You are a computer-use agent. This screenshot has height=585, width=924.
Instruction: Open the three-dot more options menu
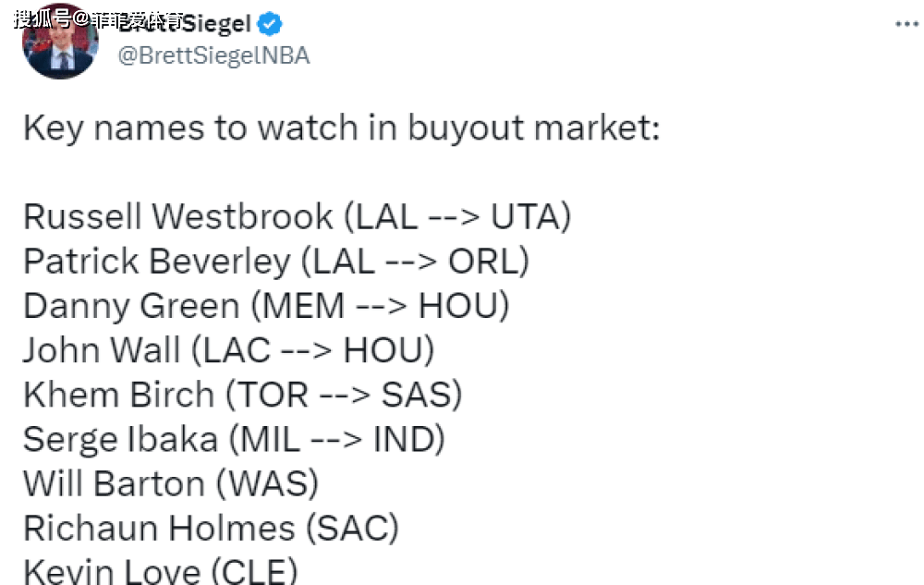click(x=906, y=24)
